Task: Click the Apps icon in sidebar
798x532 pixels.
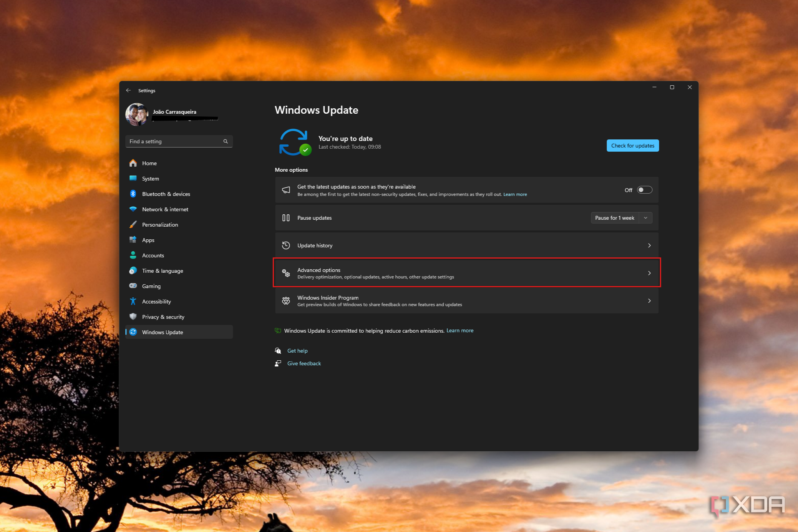Action: coord(133,240)
